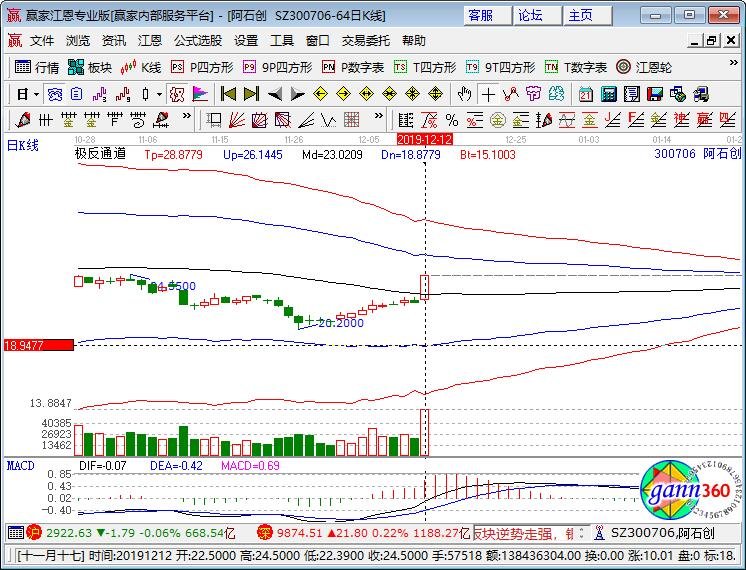The height and width of the screenshot is (570, 746).
Task: Click the cyan 线 line icon
Action: pyautogui.click(x=557, y=94)
